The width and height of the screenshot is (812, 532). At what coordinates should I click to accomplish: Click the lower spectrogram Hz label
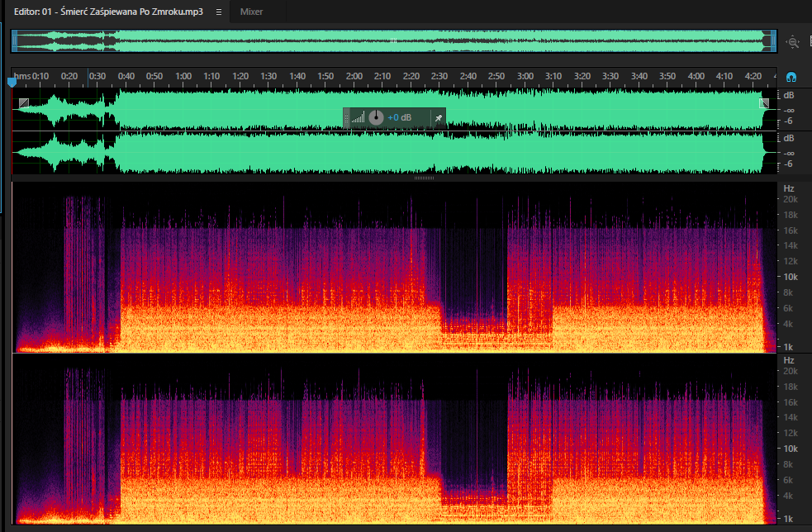(789, 360)
